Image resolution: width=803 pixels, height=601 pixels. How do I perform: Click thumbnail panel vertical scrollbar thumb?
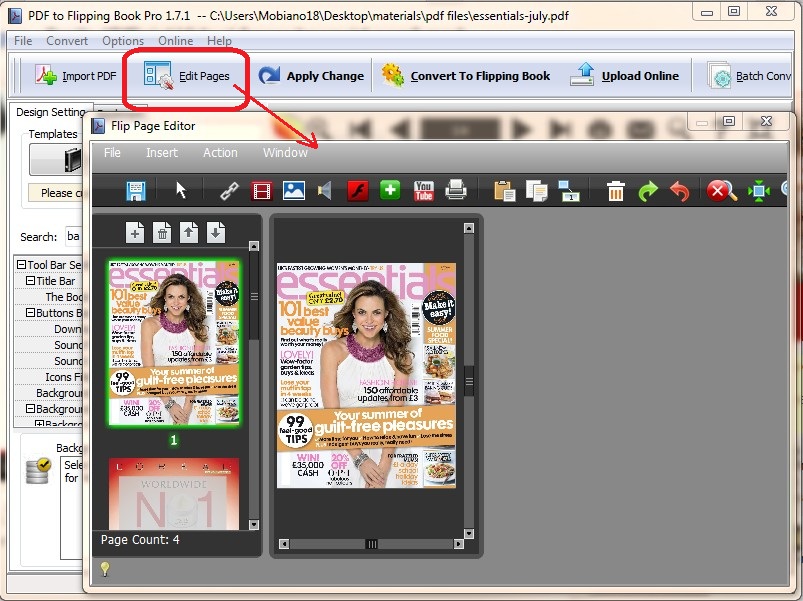tap(254, 296)
